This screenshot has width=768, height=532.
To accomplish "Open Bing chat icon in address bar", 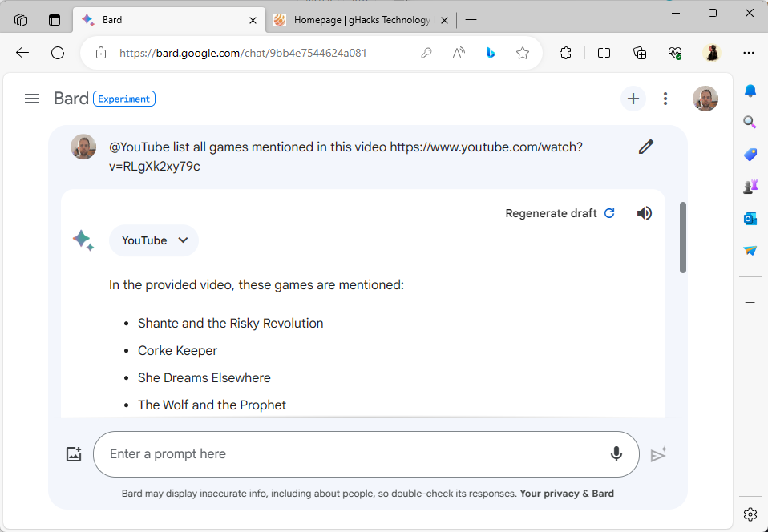I will pyautogui.click(x=491, y=53).
